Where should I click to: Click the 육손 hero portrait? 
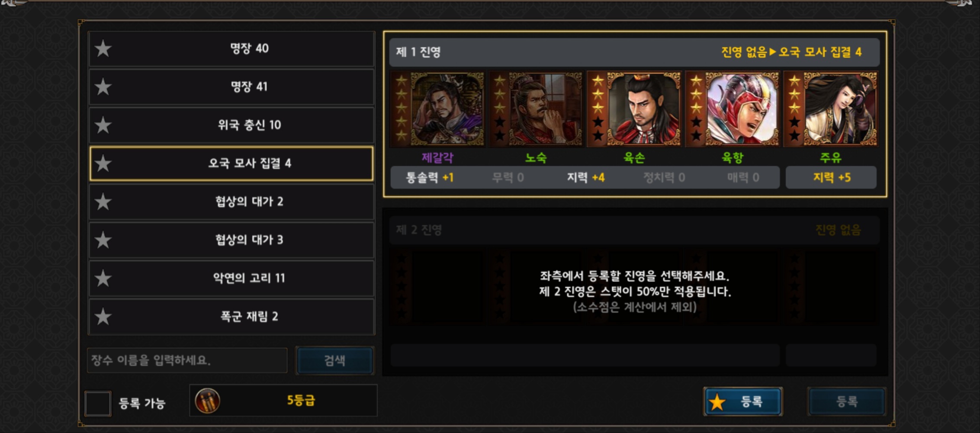tap(634, 109)
